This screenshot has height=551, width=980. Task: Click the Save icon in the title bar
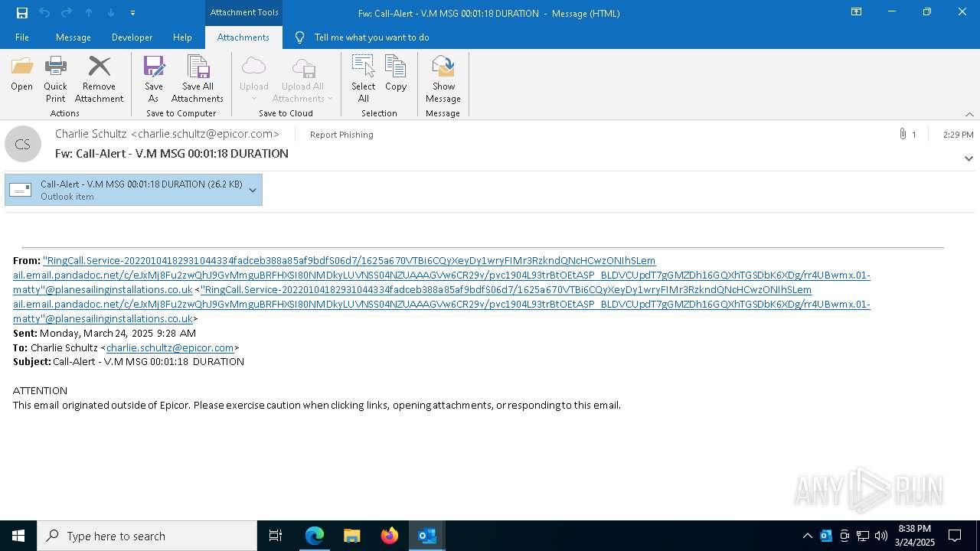click(22, 12)
